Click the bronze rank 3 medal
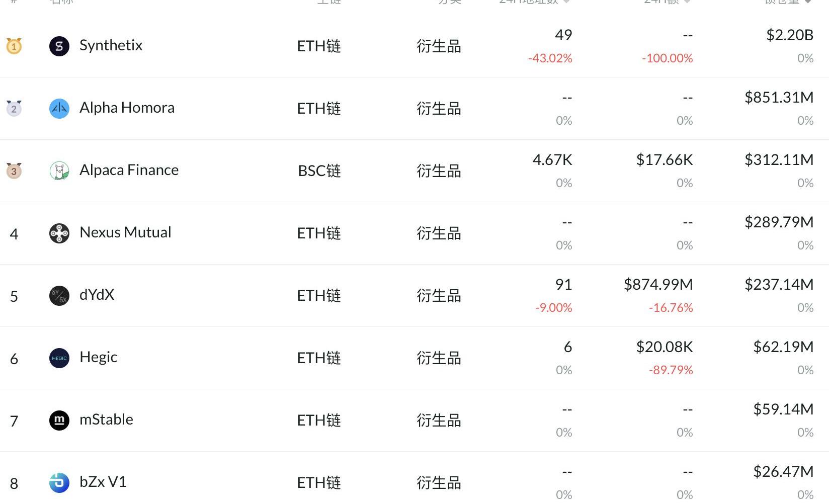829x504 pixels. pyautogui.click(x=14, y=171)
